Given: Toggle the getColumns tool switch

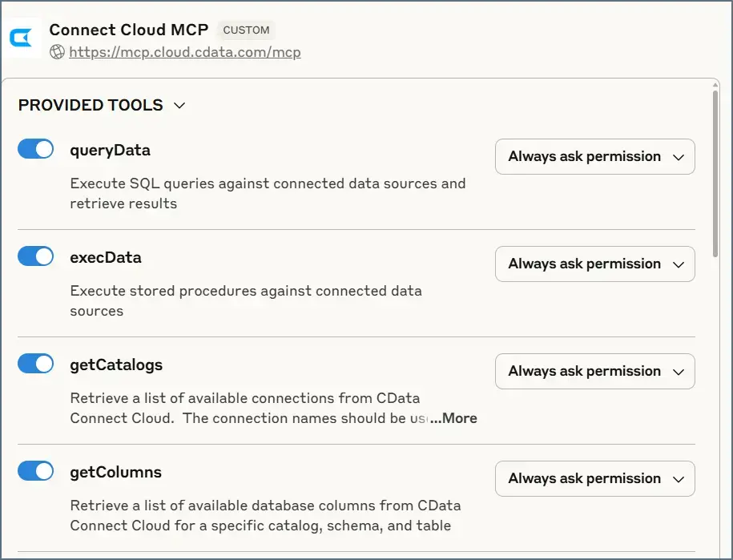Looking at the screenshot, I should pyautogui.click(x=35, y=470).
